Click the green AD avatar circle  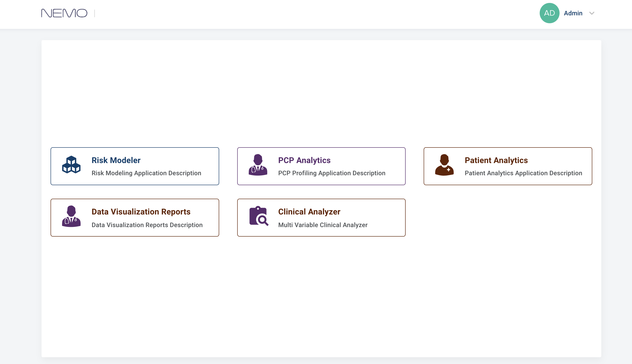(x=549, y=13)
